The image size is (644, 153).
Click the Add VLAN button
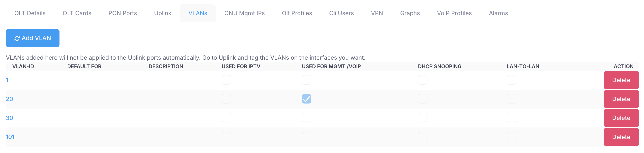(32, 38)
